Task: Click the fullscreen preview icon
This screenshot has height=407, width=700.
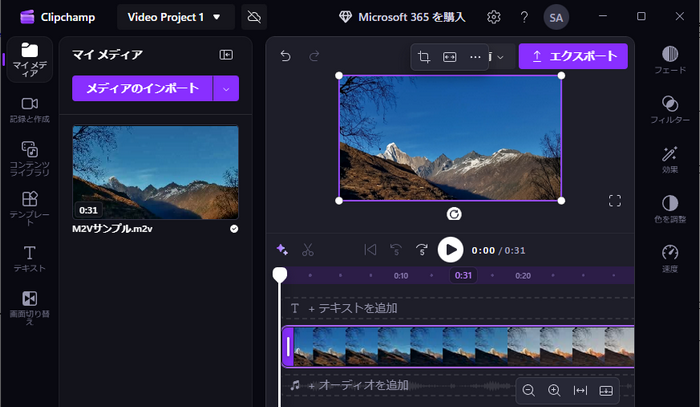Action: (x=615, y=201)
